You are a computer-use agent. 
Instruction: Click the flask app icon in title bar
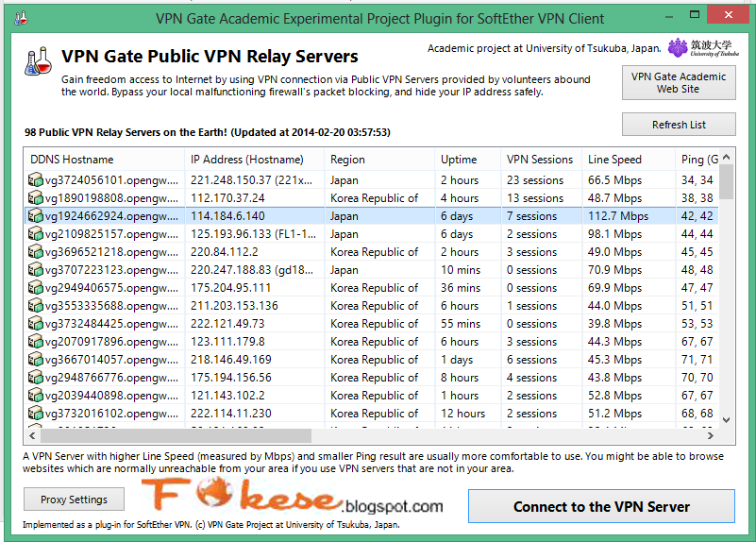point(21,18)
